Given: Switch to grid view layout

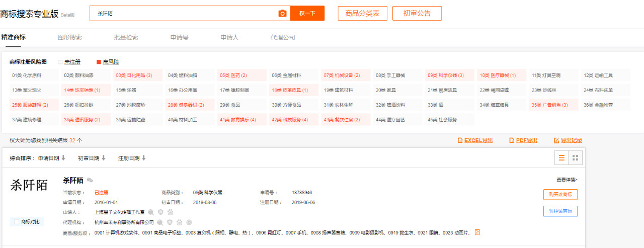Looking at the screenshot, I should 576,158.
